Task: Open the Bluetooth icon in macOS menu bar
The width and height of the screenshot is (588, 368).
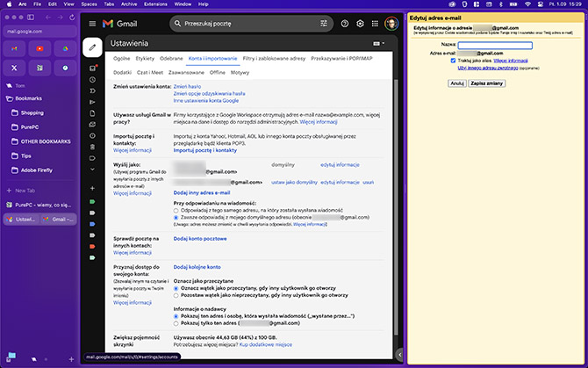Action: coord(500,4)
